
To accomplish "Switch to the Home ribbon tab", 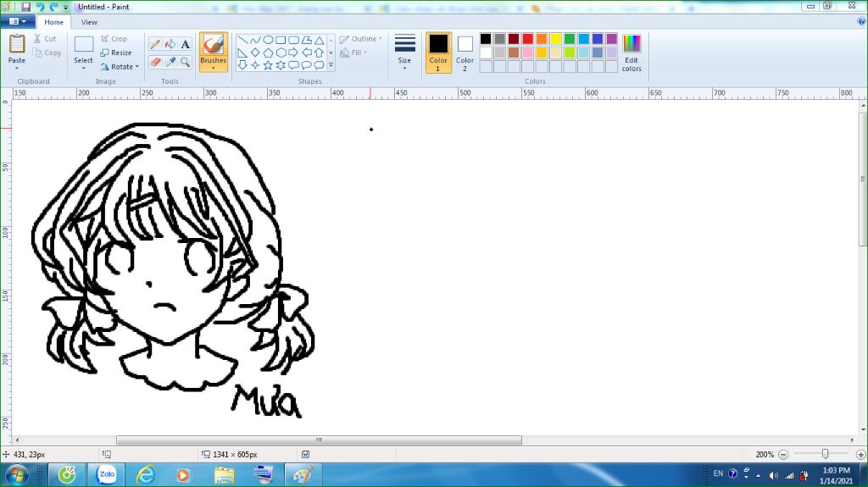I will pyautogui.click(x=53, y=22).
